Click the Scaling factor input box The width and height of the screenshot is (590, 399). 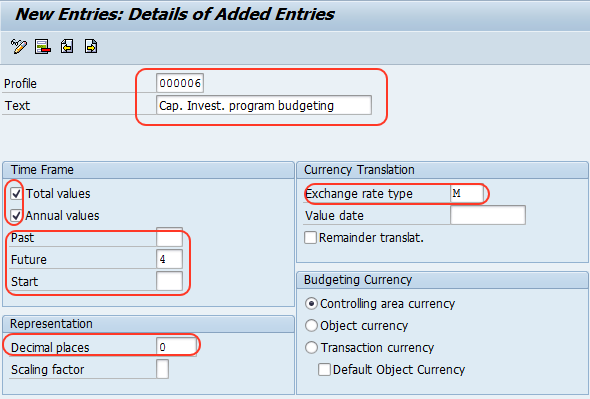click(163, 369)
